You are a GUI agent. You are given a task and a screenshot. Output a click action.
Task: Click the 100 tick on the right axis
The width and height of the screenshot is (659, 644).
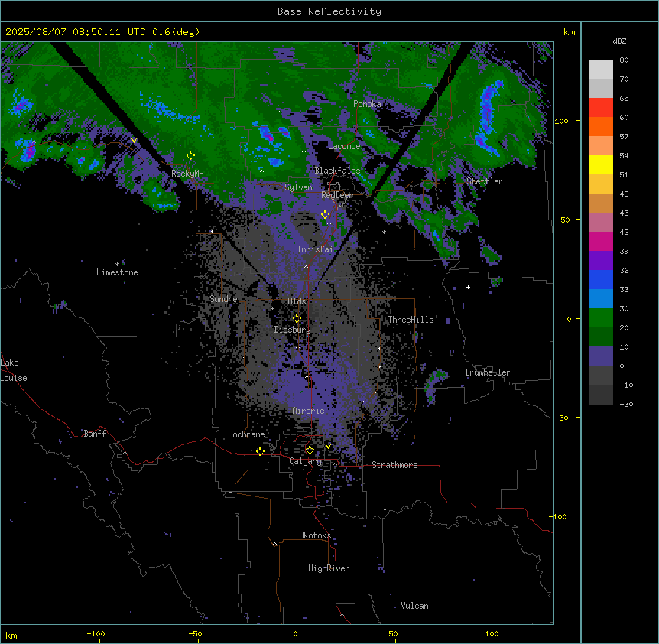[561, 121]
